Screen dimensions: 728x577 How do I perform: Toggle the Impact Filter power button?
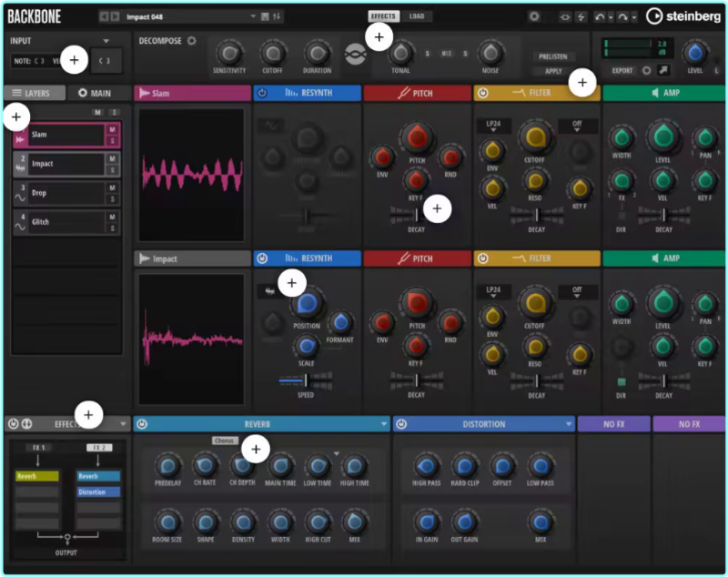point(483,258)
